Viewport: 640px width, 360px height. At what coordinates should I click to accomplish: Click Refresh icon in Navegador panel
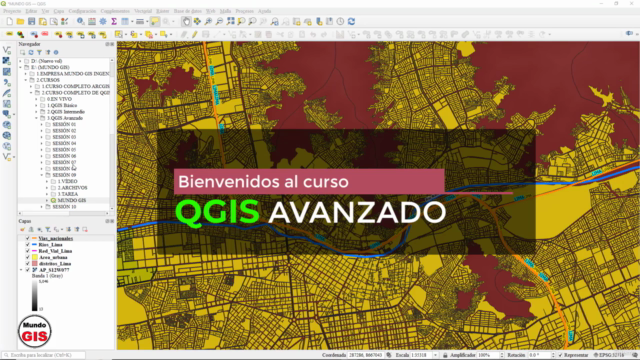pos(31,53)
